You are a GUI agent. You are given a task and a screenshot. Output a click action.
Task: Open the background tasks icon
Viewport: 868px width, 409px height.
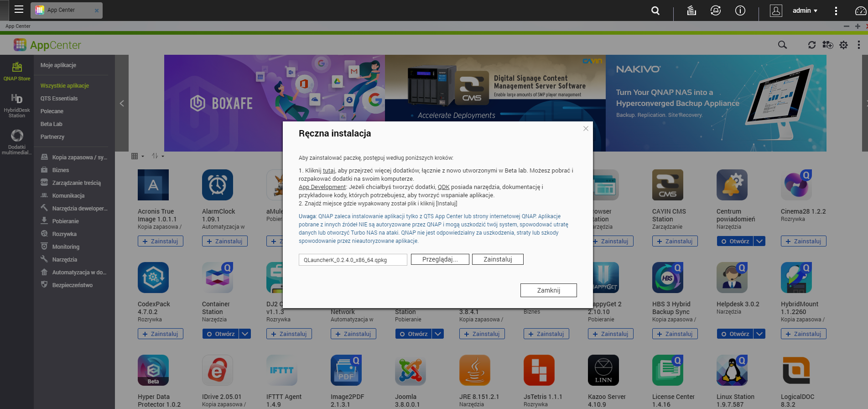point(691,10)
